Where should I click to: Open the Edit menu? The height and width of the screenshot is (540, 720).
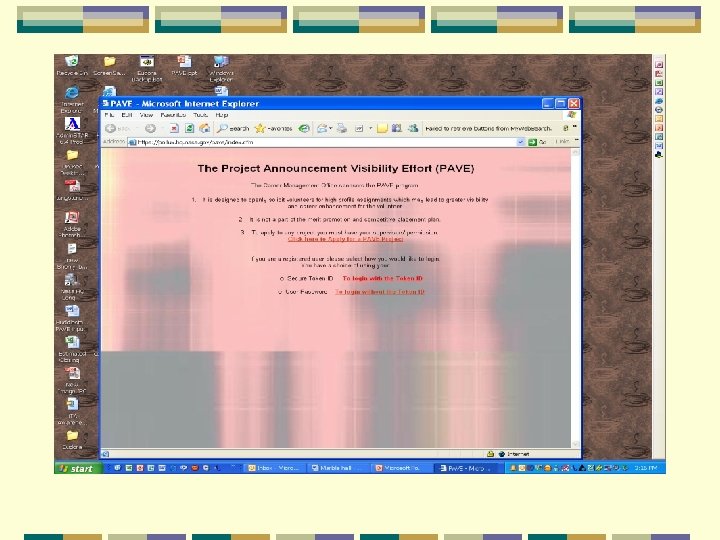[x=127, y=115]
